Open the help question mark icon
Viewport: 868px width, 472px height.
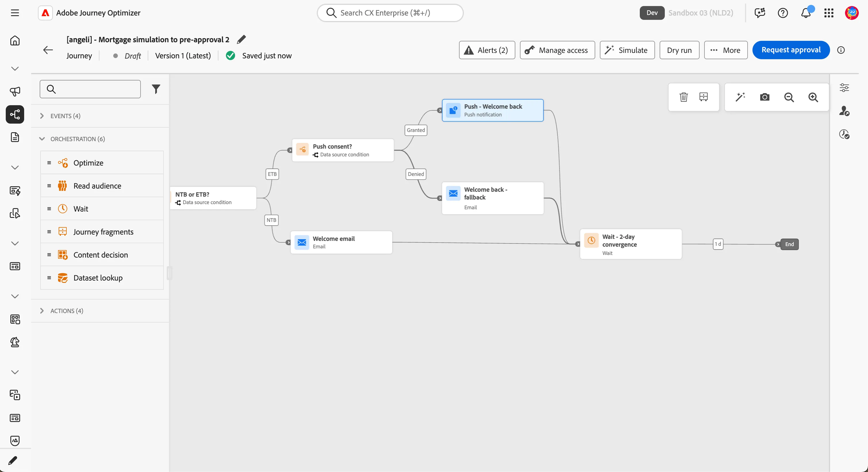coord(782,13)
